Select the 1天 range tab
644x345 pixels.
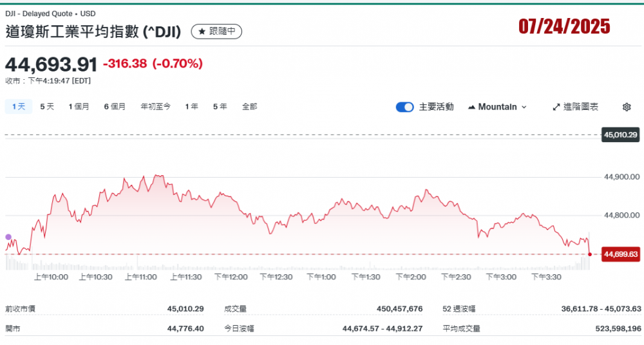tap(18, 107)
